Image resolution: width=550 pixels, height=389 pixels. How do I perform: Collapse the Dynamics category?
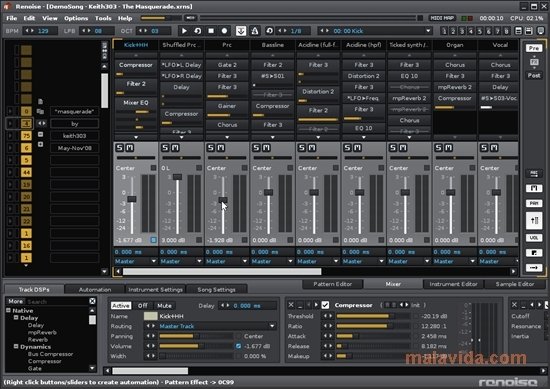pyautogui.click(x=16, y=346)
